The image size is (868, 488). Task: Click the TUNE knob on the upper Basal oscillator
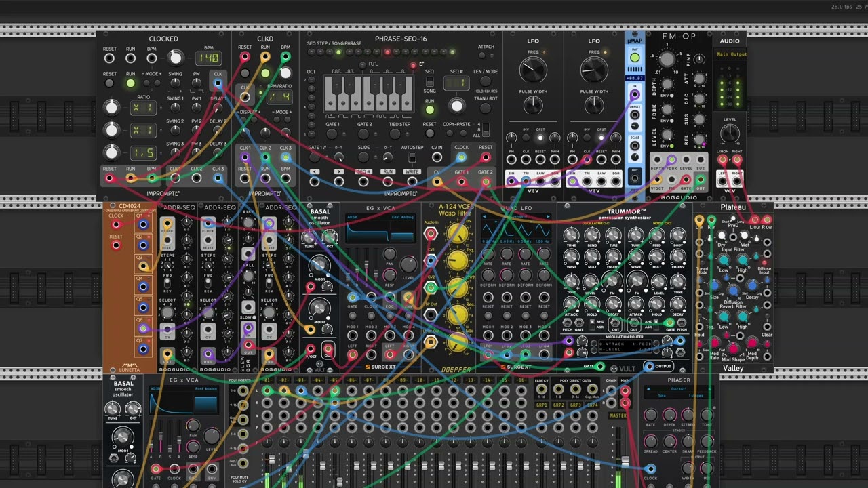click(x=309, y=237)
